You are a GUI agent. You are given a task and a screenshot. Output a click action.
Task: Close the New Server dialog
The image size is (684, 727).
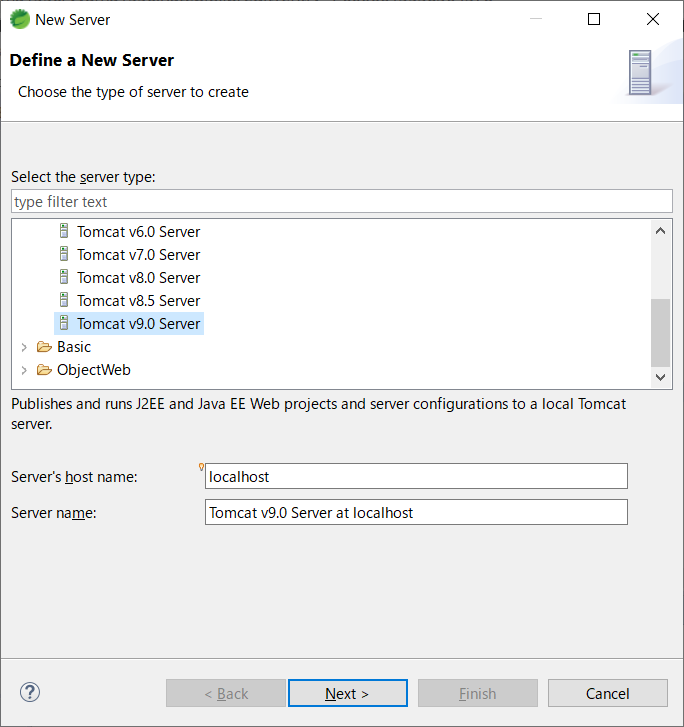click(652, 19)
